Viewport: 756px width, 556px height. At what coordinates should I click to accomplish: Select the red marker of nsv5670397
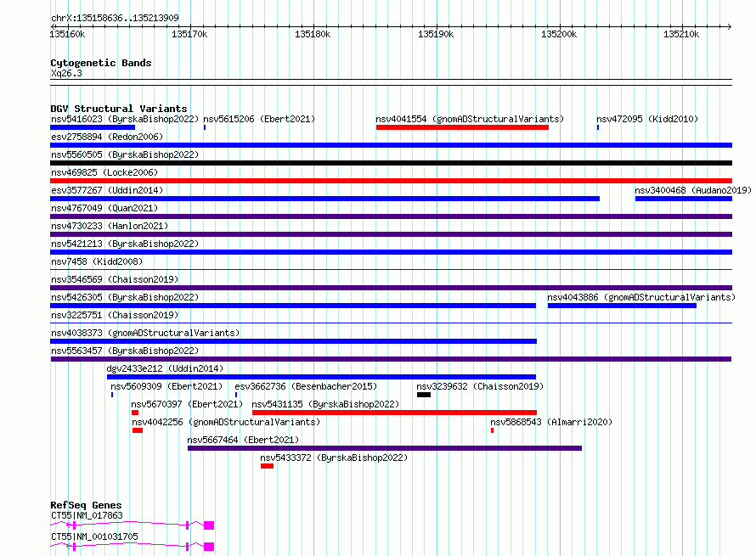click(x=135, y=413)
